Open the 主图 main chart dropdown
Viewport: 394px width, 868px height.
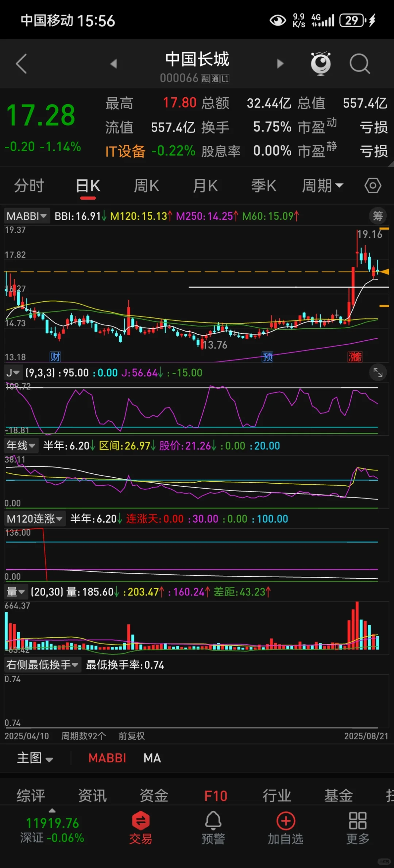click(35, 758)
